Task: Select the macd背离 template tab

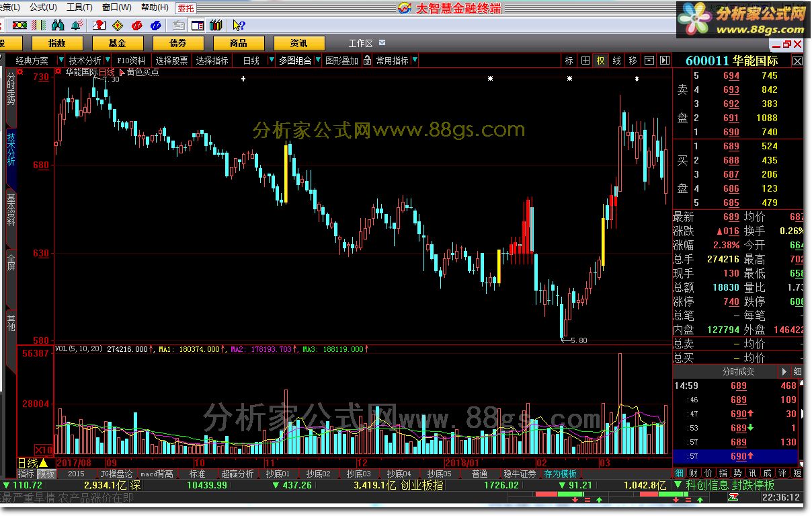Action: pyautogui.click(x=157, y=474)
